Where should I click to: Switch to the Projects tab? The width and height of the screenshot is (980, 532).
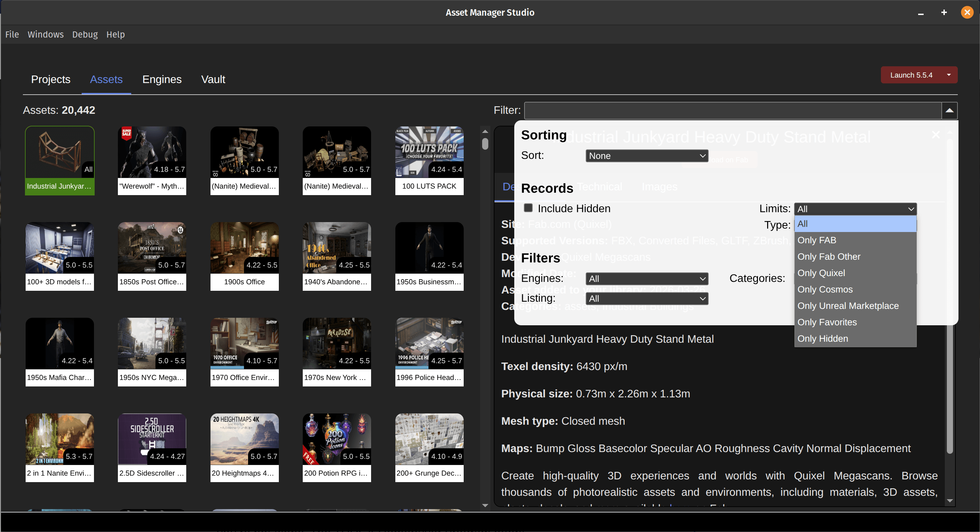pyautogui.click(x=51, y=79)
